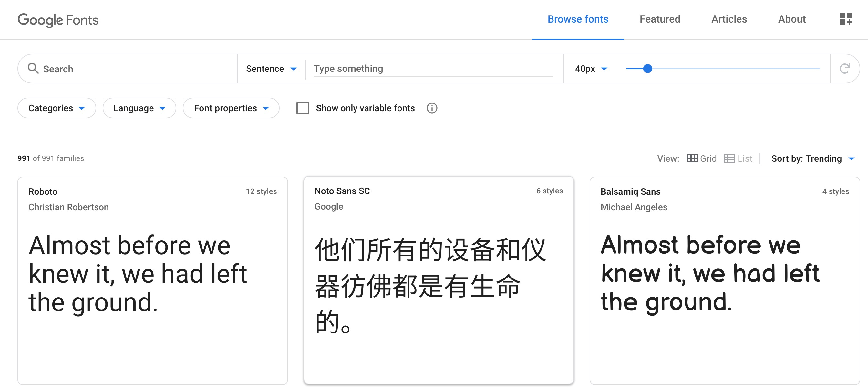
Task: Click the search magnifier icon
Action: [33, 69]
